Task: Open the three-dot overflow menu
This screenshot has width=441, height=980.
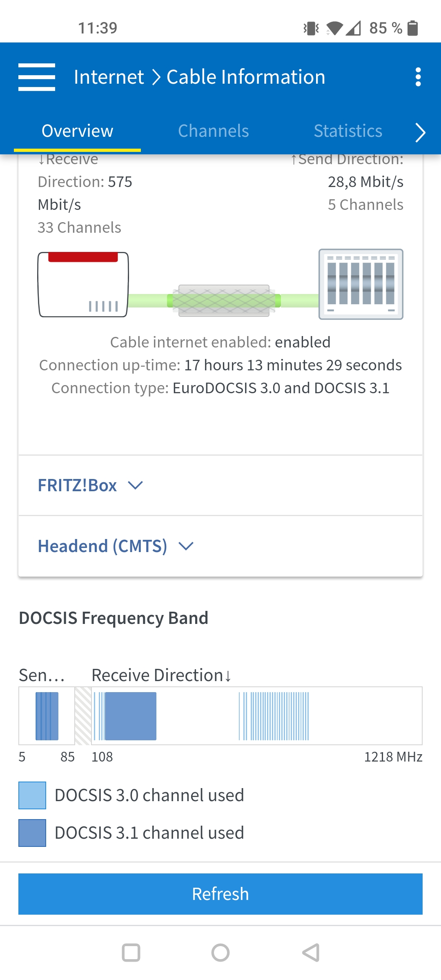Action: [418, 77]
